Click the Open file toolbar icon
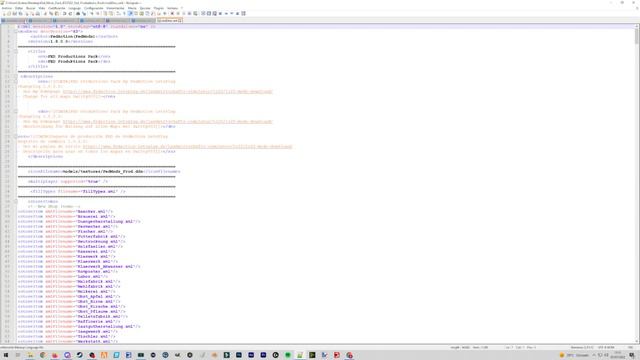Image resolution: width=640 pixels, height=360 pixels. [9, 13]
